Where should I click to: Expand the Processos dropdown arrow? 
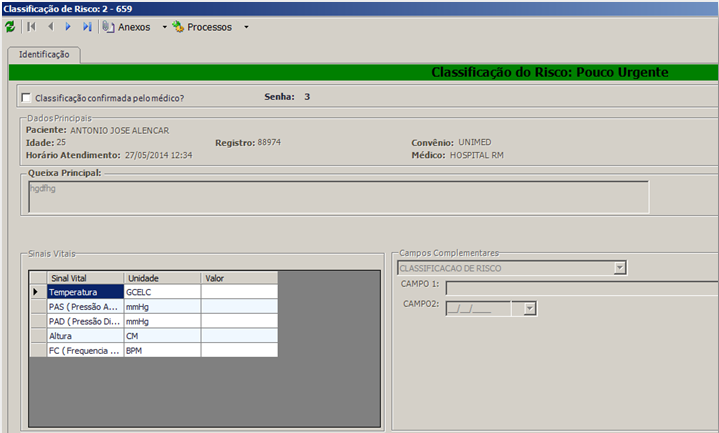click(246, 27)
